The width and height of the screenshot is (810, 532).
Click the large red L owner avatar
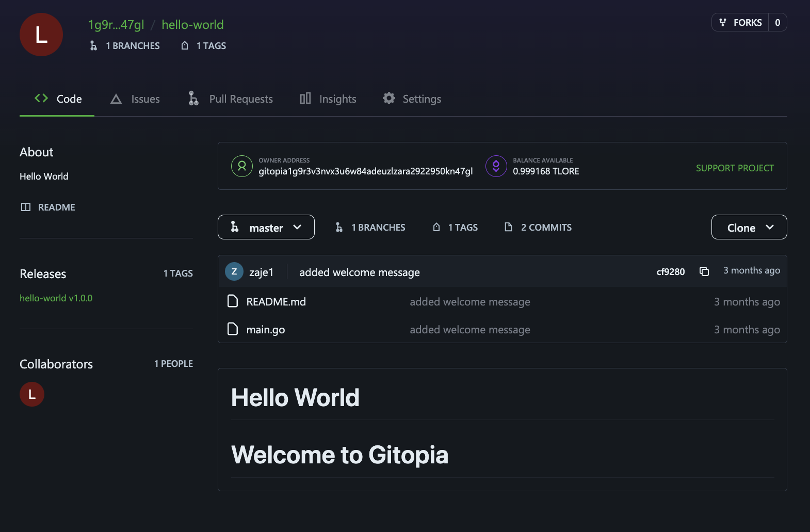pos(41,35)
